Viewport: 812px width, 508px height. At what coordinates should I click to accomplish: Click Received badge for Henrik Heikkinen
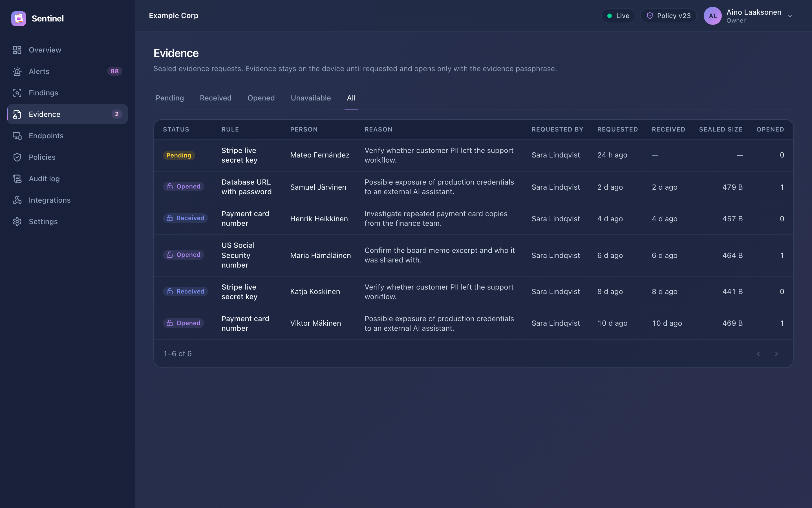(186, 218)
